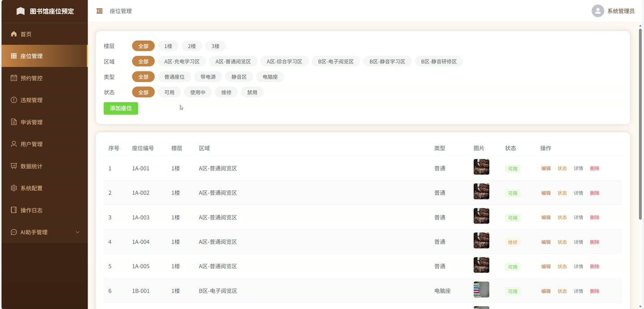Viewport: 644px width, 309px height.
Task: Go to 申诉管理 page
Action: pyautogui.click(x=45, y=122)
